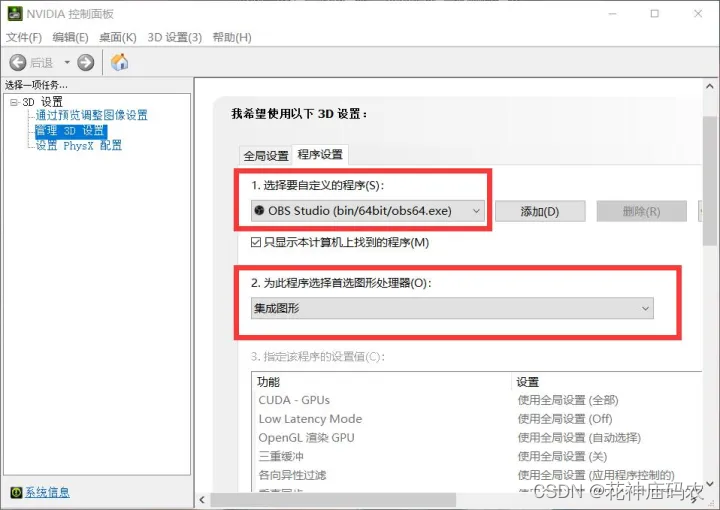Open the OBS Studio program dropdown
The width and height of the screenshot is (720, 510).
pos(367,211)
